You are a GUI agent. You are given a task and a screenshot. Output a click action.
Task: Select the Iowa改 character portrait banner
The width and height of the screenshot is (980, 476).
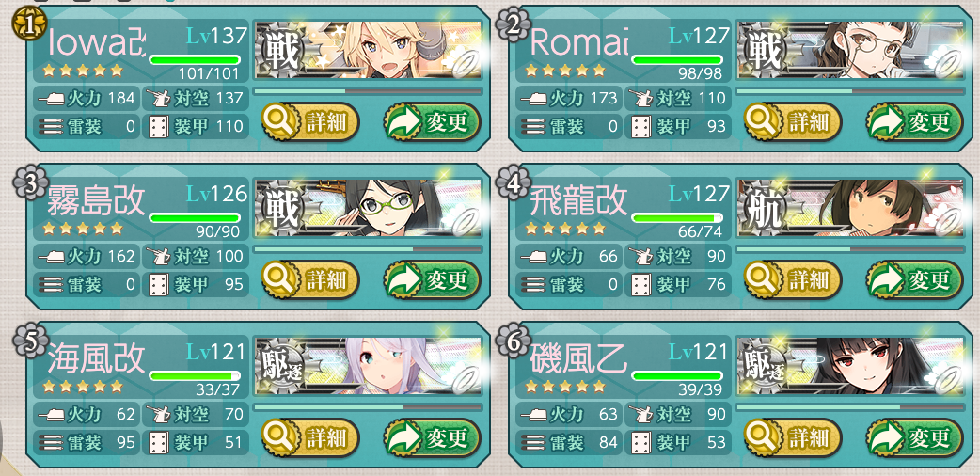tap(368, 50)
